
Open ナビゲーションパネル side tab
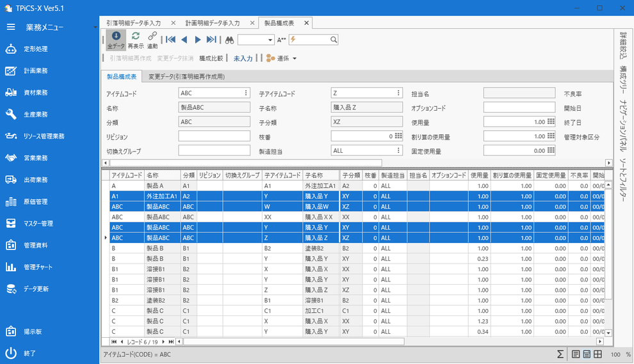click(x=623, y=125)
